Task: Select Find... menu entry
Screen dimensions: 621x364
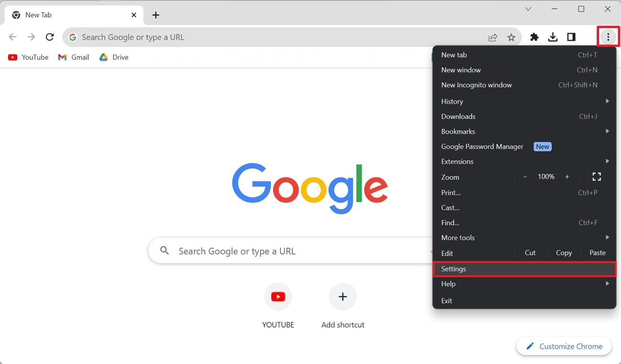Action: point(524,223)
